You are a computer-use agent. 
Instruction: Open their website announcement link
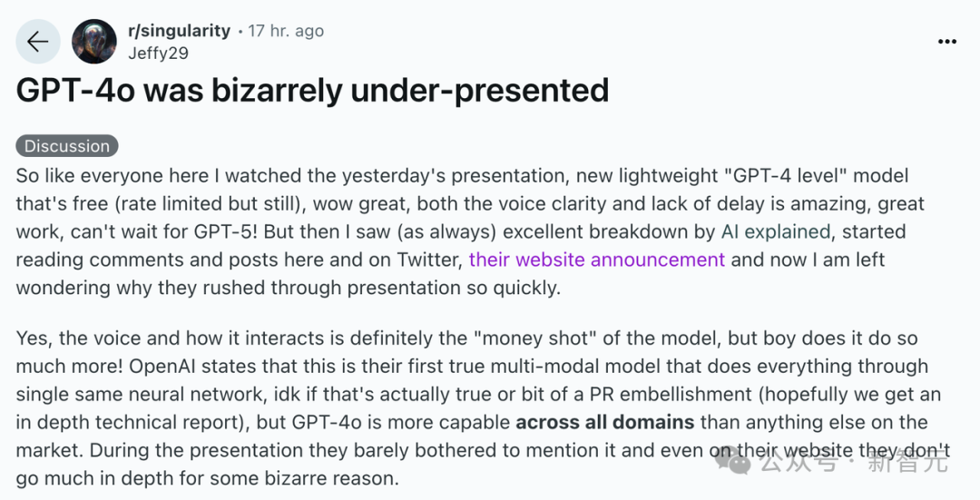click(x=597, y=260)
